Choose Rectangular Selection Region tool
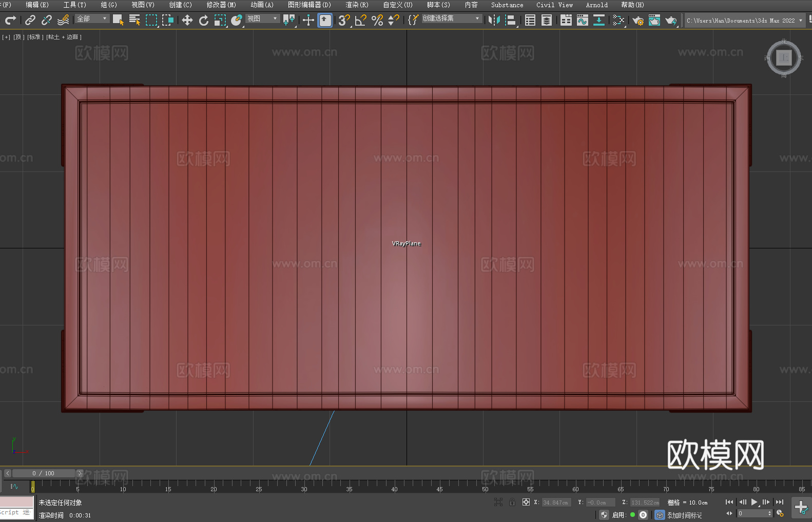Viewport: 812px width, 522px height. click(x=151, y=20)
